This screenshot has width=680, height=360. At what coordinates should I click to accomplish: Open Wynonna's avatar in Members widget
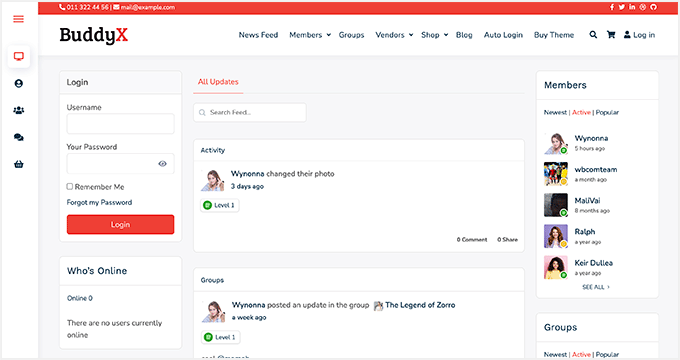[556, 143]
